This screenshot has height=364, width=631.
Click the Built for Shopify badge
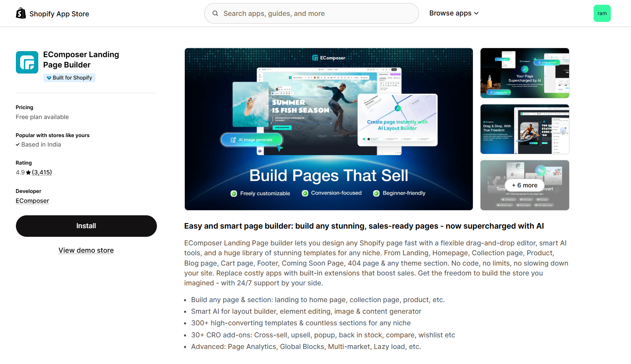click(69, 78)
